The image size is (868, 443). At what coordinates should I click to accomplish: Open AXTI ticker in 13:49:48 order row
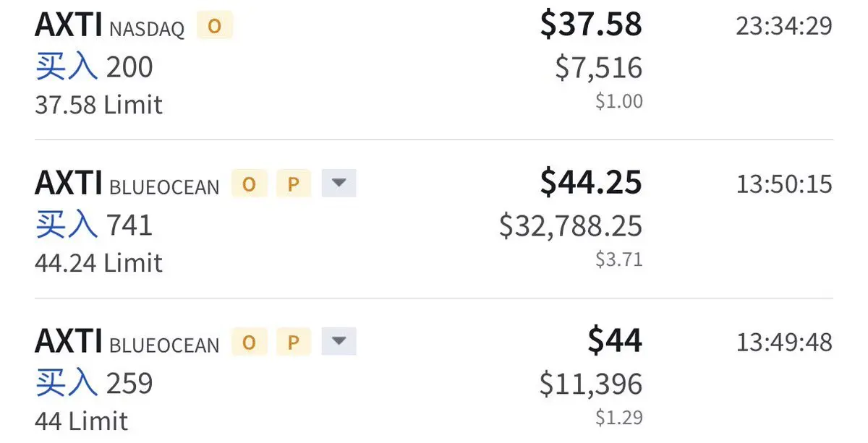(69, 340)
